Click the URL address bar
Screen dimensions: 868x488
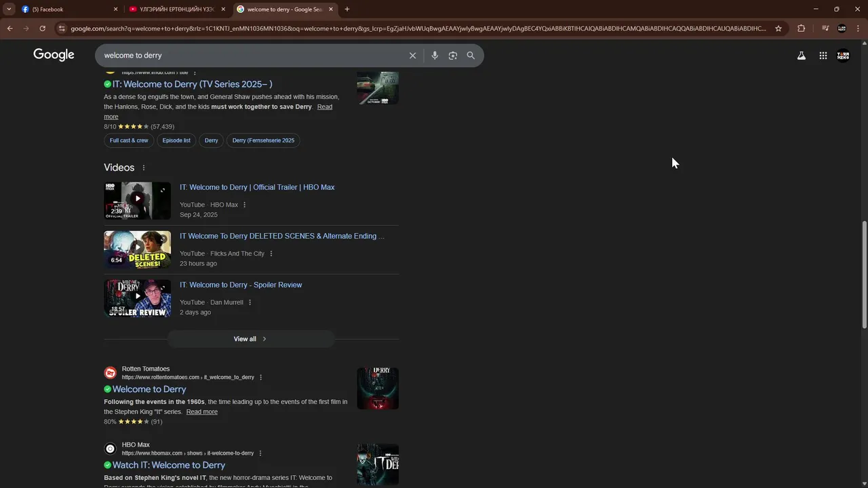click(x=417, y=28)
